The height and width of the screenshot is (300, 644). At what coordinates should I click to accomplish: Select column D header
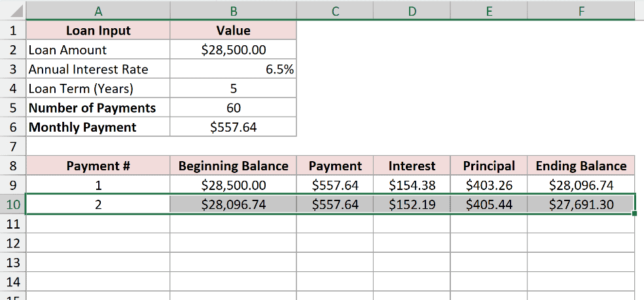point(412,11)
